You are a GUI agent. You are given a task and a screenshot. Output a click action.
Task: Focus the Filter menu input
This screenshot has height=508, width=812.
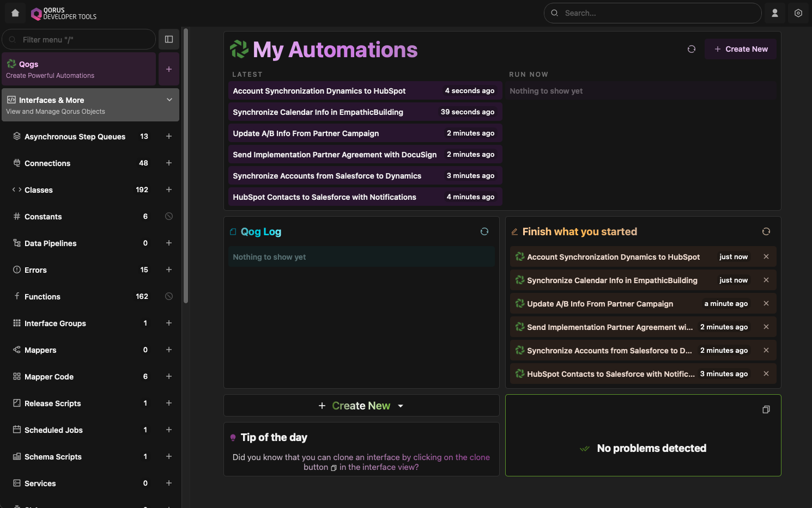79,39
